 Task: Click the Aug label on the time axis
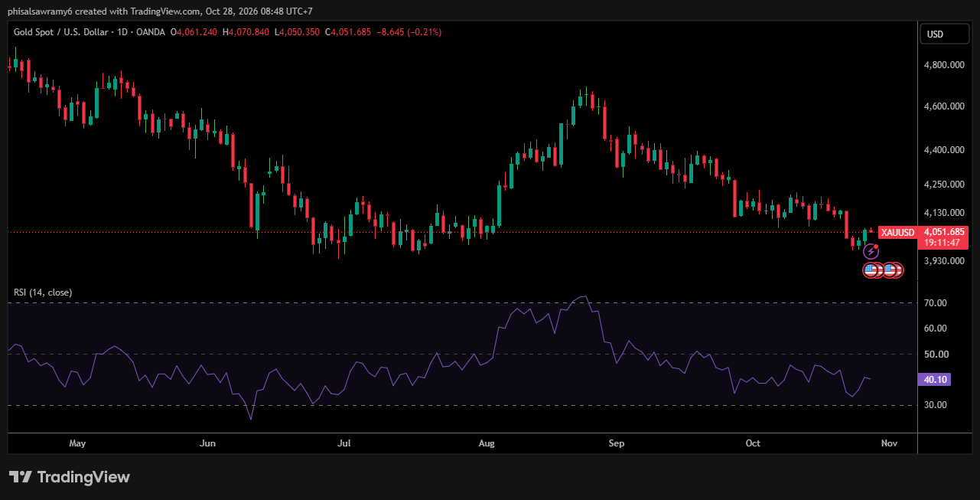(x=486, y=443)
